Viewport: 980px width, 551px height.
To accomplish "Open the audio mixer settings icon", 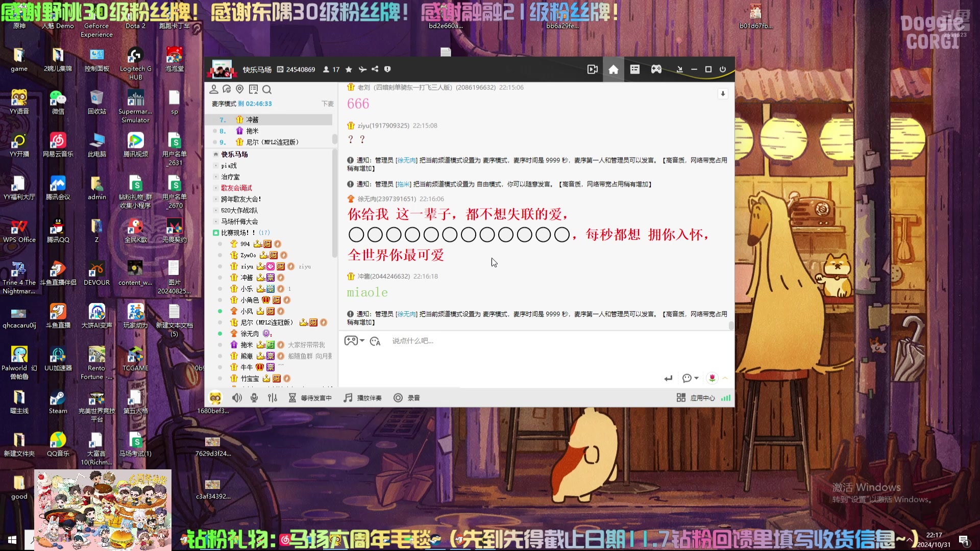I will pos(273,398).
